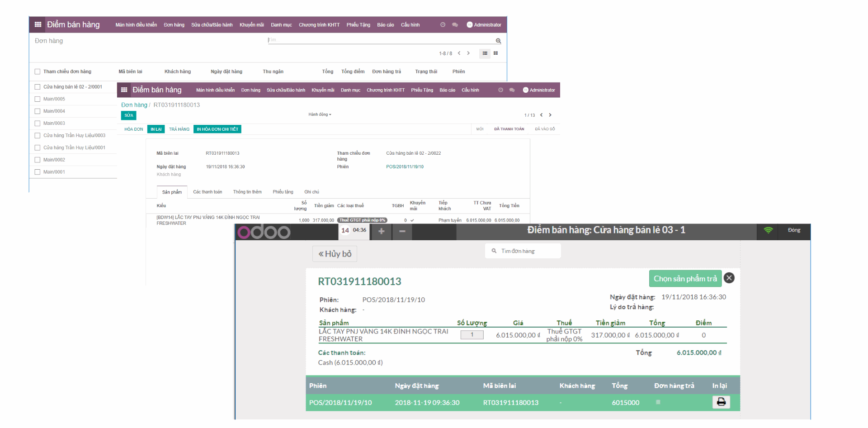Go to next record with right chevron

[551, 115]
